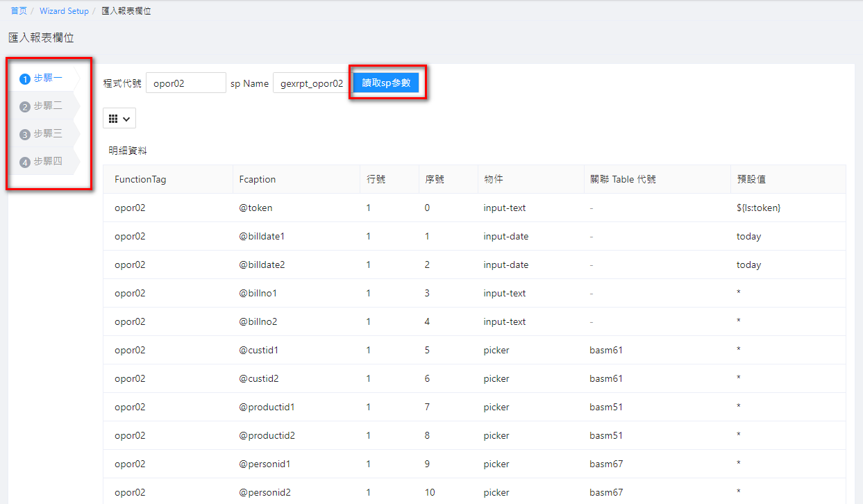Open the 首页 breadcrumb link
Viewport: 863px width, 504px height.
19,11
